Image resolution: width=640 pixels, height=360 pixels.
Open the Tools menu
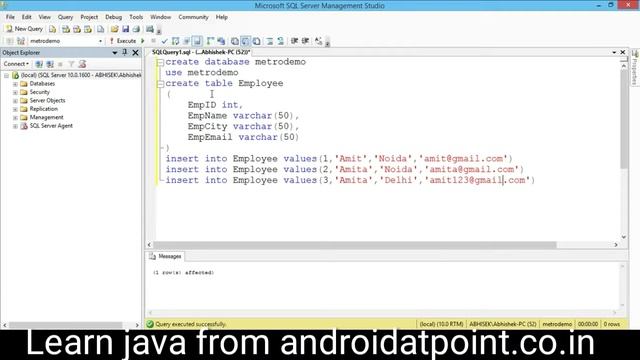(x=136, y=17)
